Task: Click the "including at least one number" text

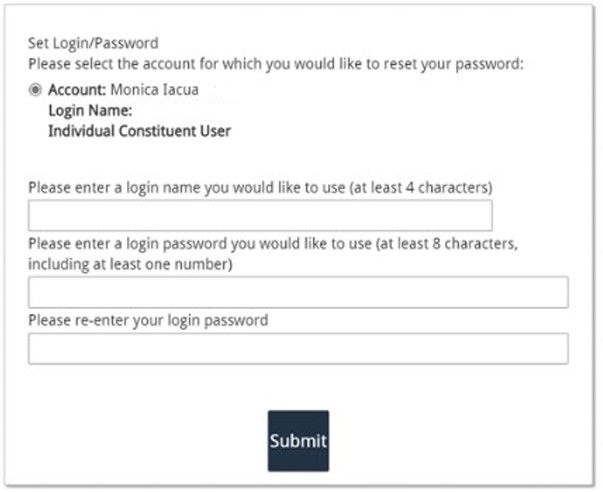Action: pyautogui.click(x=130, y=264)
